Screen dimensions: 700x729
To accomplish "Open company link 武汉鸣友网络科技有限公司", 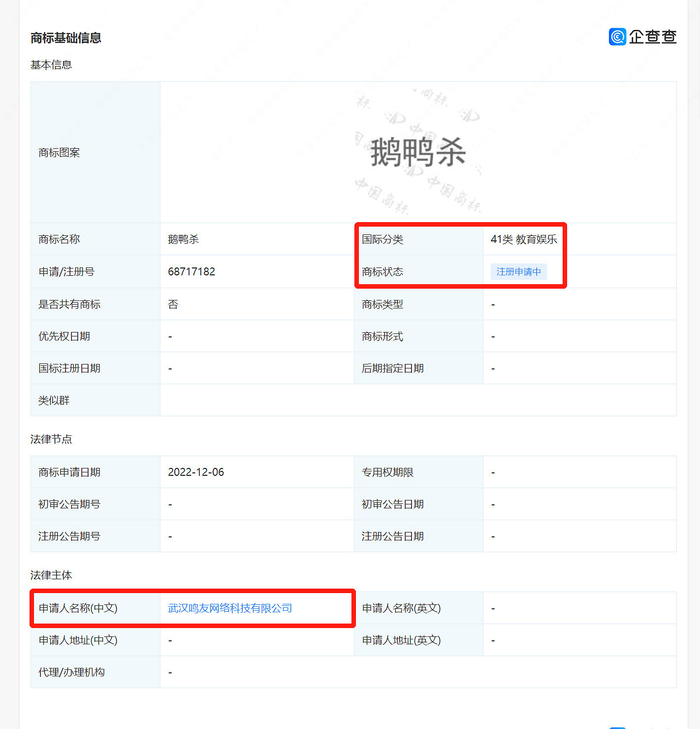I will click(x=228, y=608).
